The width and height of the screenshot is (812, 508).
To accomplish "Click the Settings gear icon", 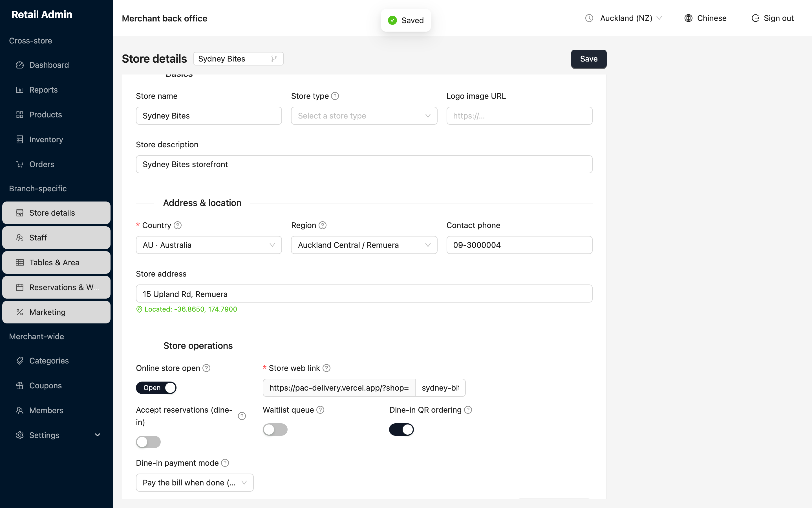I will click(x=20, y=435).
